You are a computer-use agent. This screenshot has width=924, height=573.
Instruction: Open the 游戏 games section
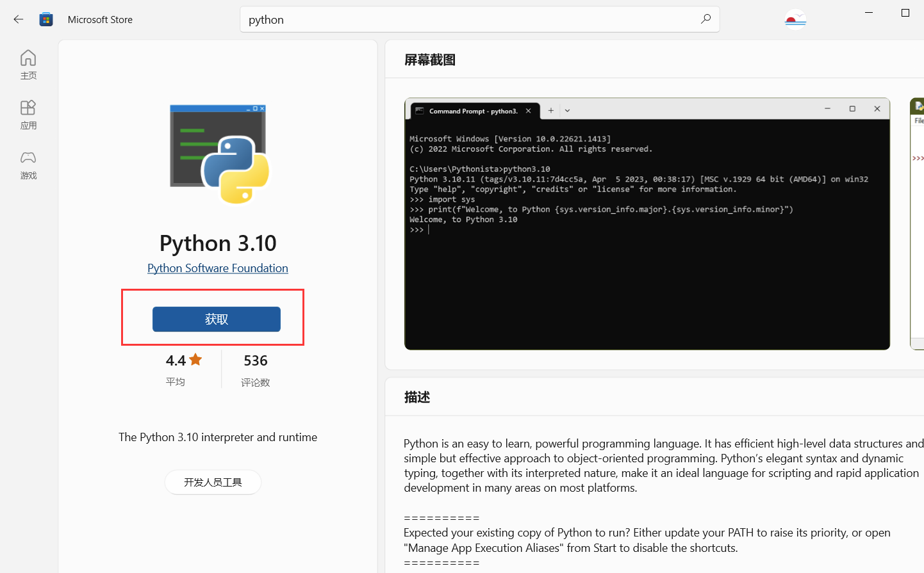pos(28,165)
